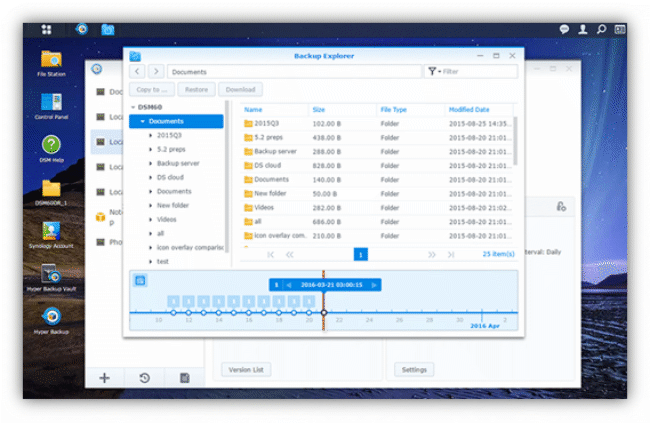Click the timeline version point at 12
Viewport: 650px width, 423px height.
coord(189,312)
